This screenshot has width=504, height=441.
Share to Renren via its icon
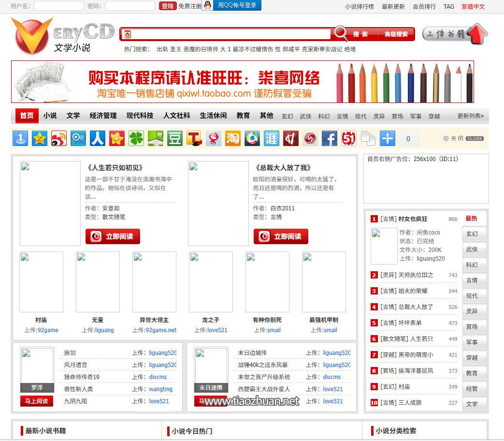(x=98, y=138)
